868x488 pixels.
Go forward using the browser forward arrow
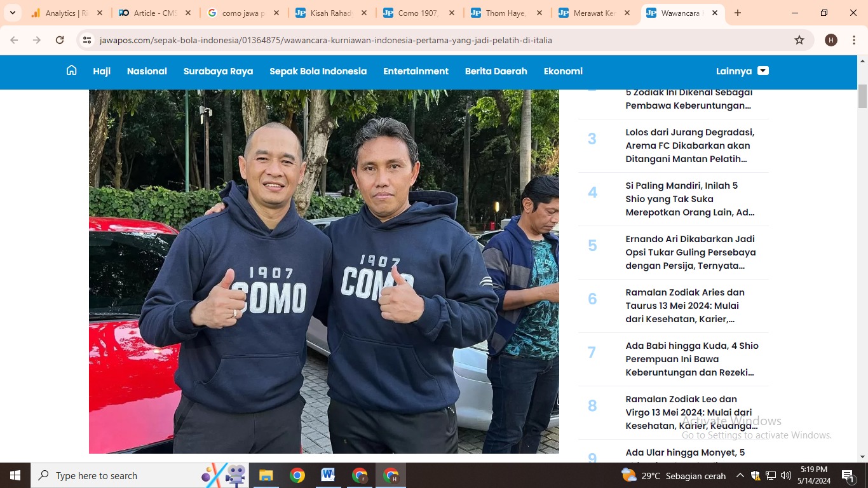click(37, 40)
